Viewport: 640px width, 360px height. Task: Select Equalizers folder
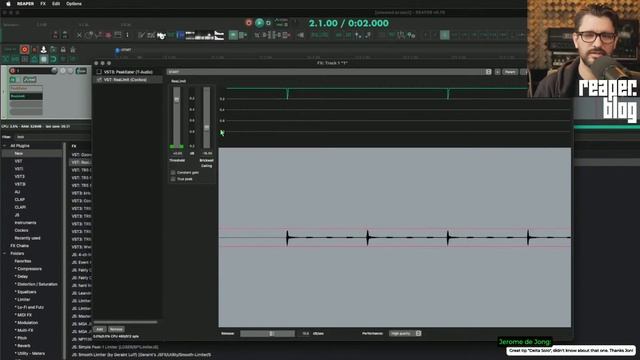[x=26, y=292]
